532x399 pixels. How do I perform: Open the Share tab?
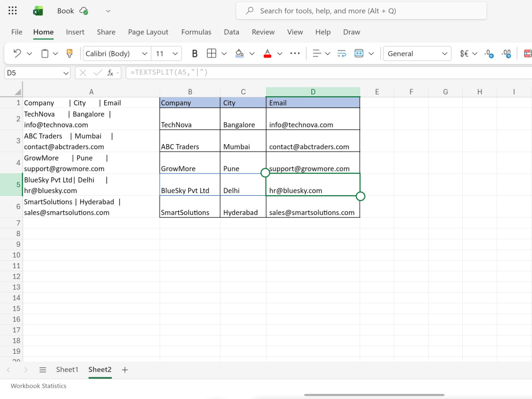click(106, 32)
